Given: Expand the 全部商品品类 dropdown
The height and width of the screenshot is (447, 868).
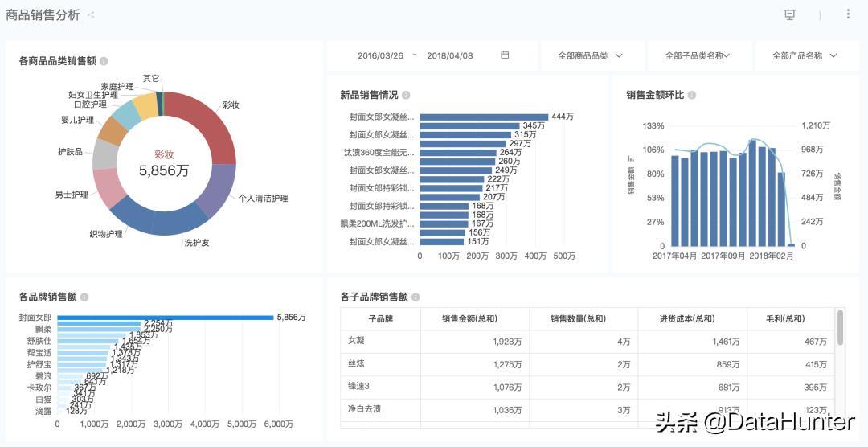Looking at the screenshot, I should pos(591,56).
